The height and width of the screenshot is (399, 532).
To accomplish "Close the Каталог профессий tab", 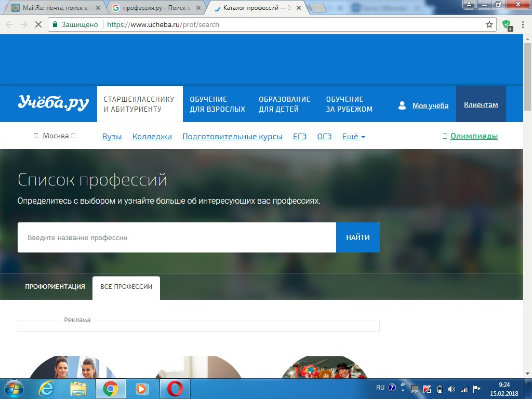I will [299, 8].
